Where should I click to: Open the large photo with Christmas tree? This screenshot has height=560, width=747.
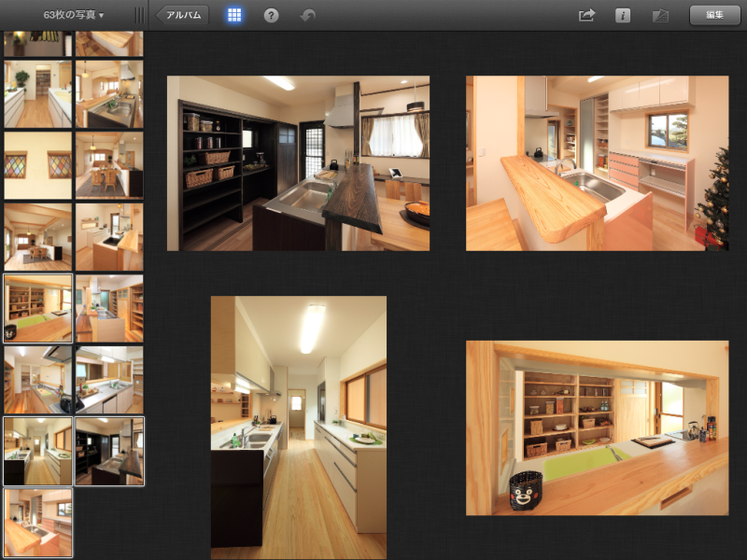click(597, 163)
